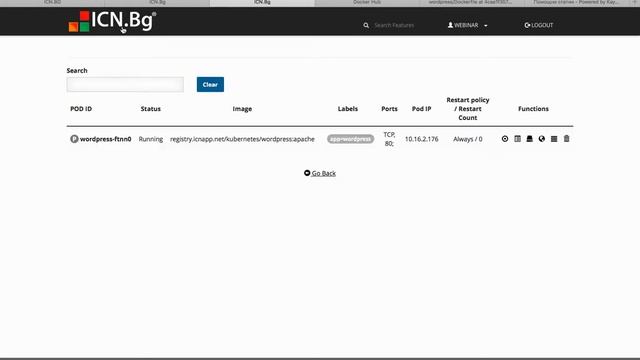Click the search magnifier icon in header

coord(366,25)
